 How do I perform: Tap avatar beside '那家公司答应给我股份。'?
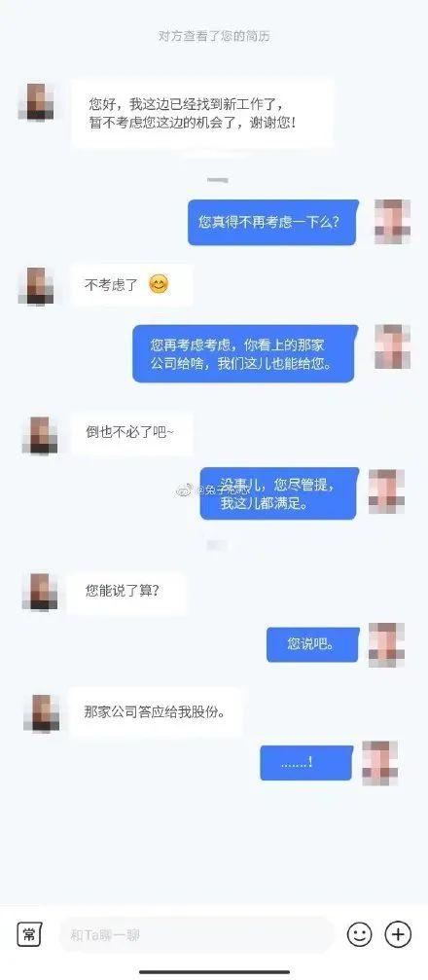tap(41, 712)
